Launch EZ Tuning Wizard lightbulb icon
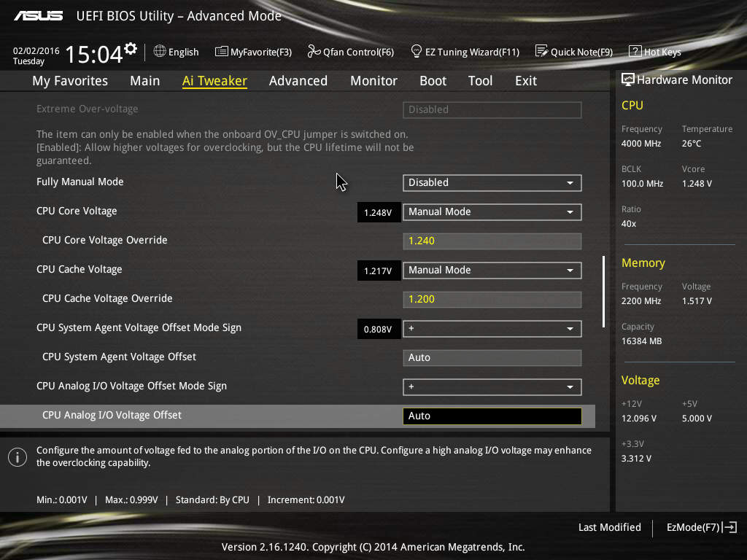Viewport: 747px width, 560px height. pyautogui.click(x=416, y=51)
